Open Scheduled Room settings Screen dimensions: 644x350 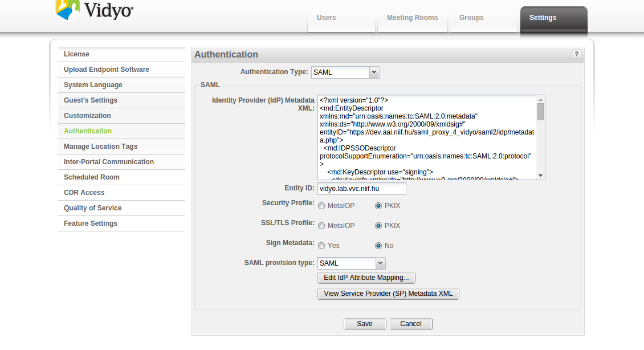121,177
